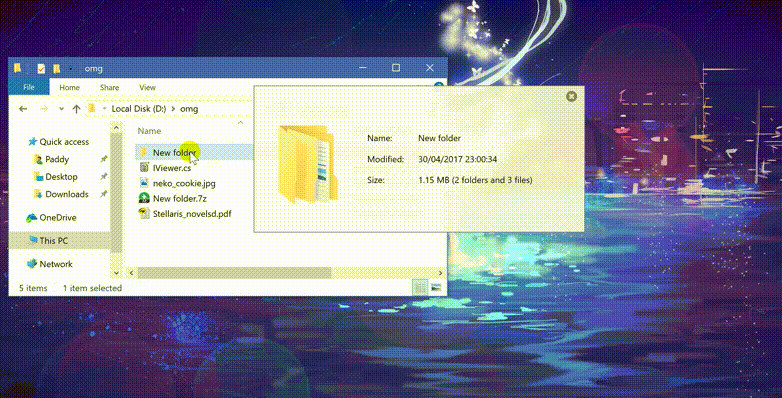Open the address bar folder icon dropdown arrow

pyautogui.click(x=104, y=109)
